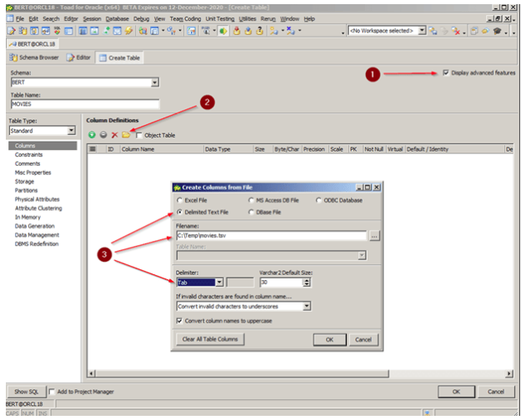Click the Column Name header
The width and height of the screenshot is (521, 420).
[x=162, y=149]
